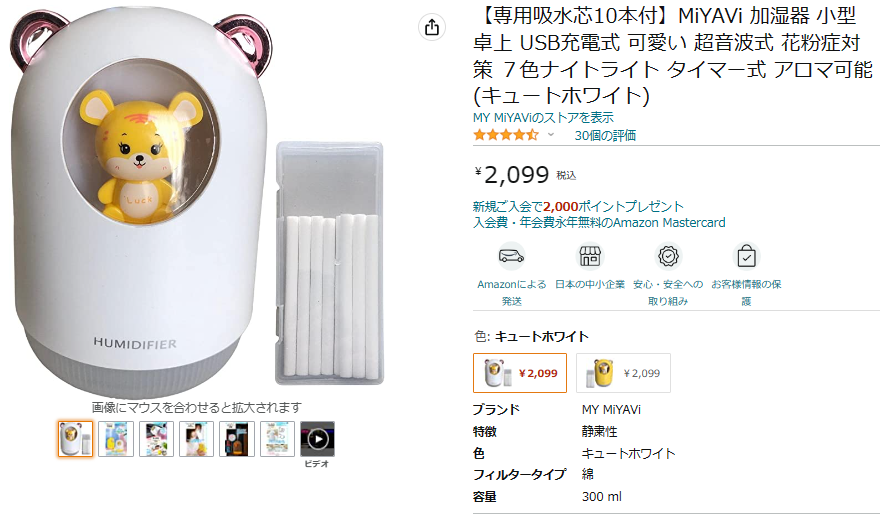Click the star rating icons
892x518 pixels.
(505, 135)
